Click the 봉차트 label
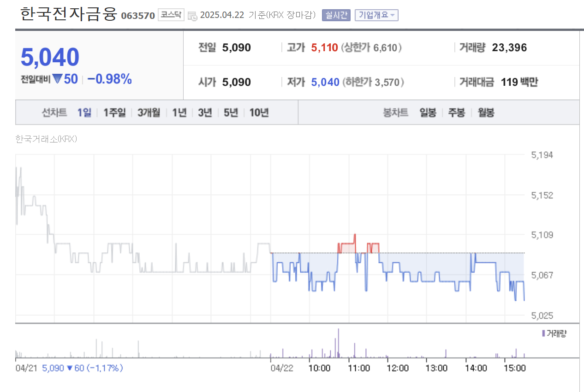This screenshot has height=392, width=584. [396, 113]
